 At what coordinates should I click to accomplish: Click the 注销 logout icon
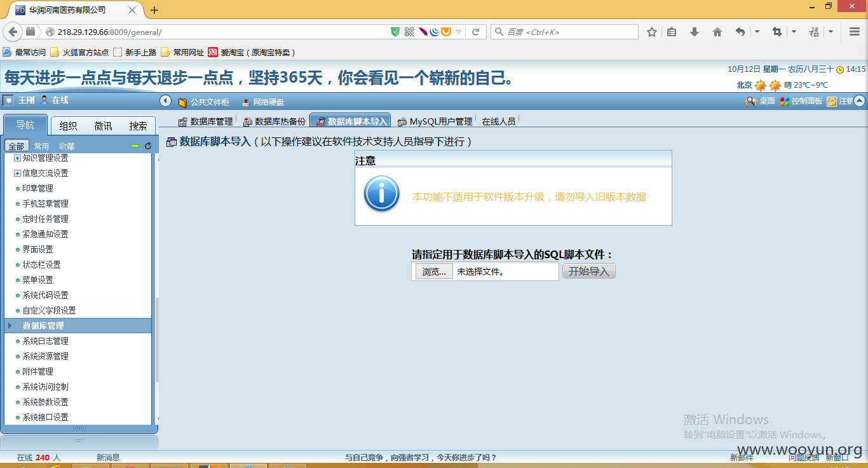point(831,101)
